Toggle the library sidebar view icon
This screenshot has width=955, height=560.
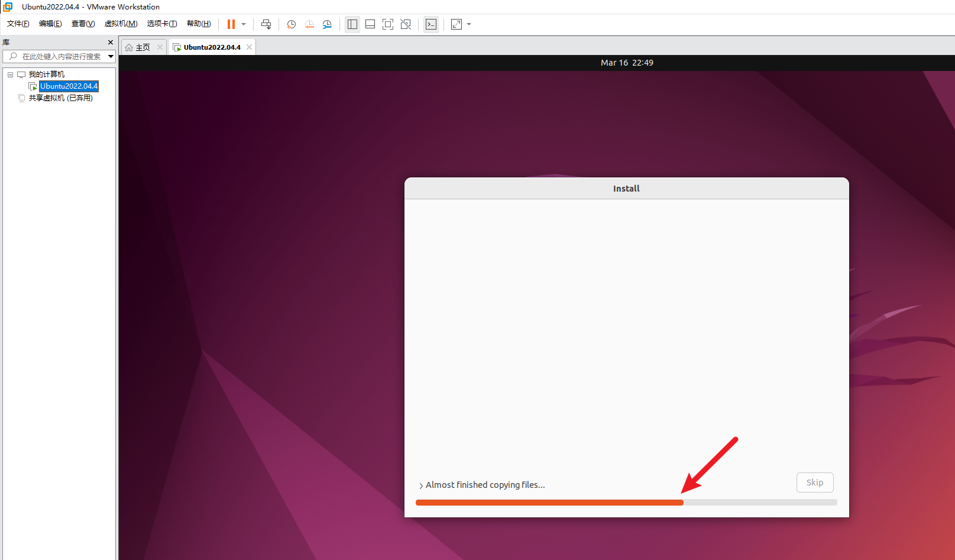352,24
